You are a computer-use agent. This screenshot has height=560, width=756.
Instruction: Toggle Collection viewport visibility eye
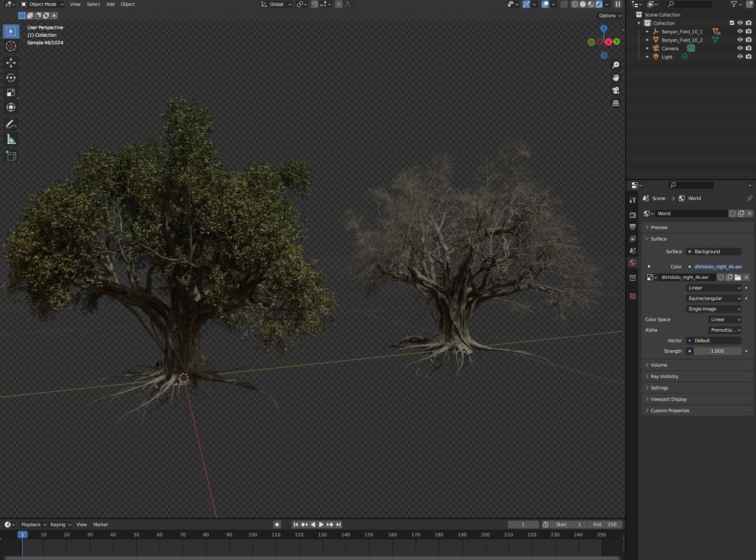(x=740, y=23)
